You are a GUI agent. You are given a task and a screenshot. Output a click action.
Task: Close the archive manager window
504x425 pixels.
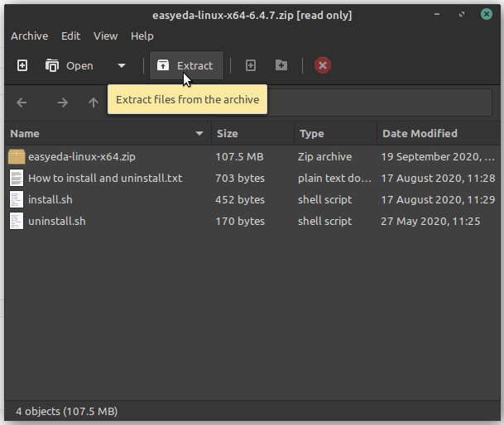487,14
